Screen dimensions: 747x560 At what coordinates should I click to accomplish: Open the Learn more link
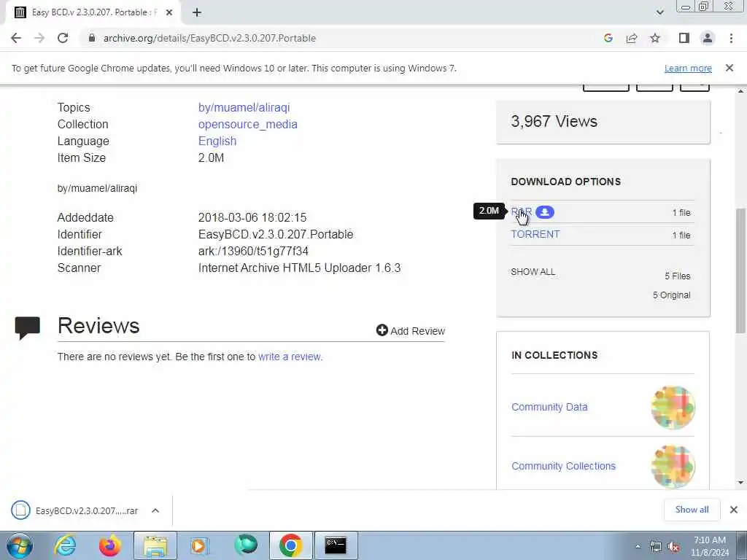pos(688,69)
